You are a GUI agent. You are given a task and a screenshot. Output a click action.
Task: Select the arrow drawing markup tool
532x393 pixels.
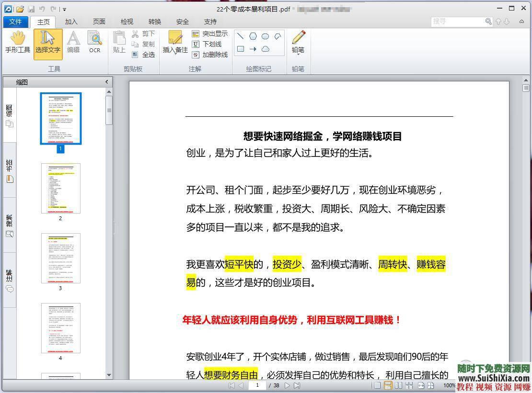pyautogui.click(x=254, y=49)
